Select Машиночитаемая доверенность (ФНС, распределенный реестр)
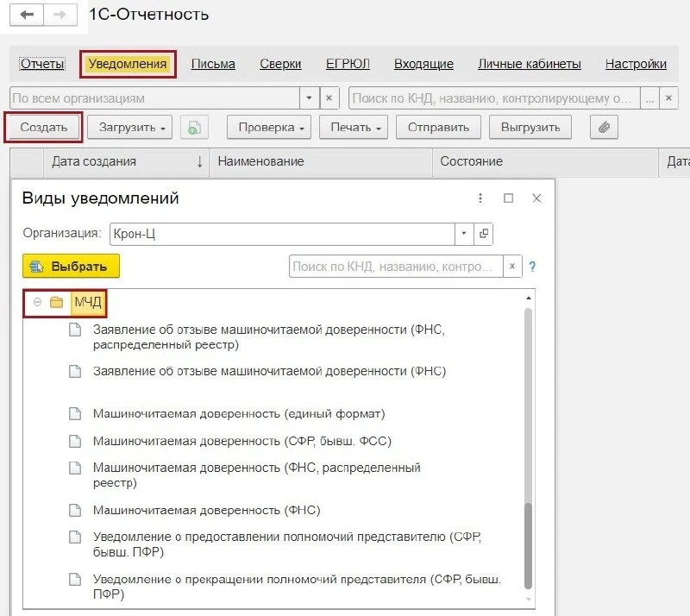The height and width of the screenshot is (616, 690). click(x=256, y=475)
